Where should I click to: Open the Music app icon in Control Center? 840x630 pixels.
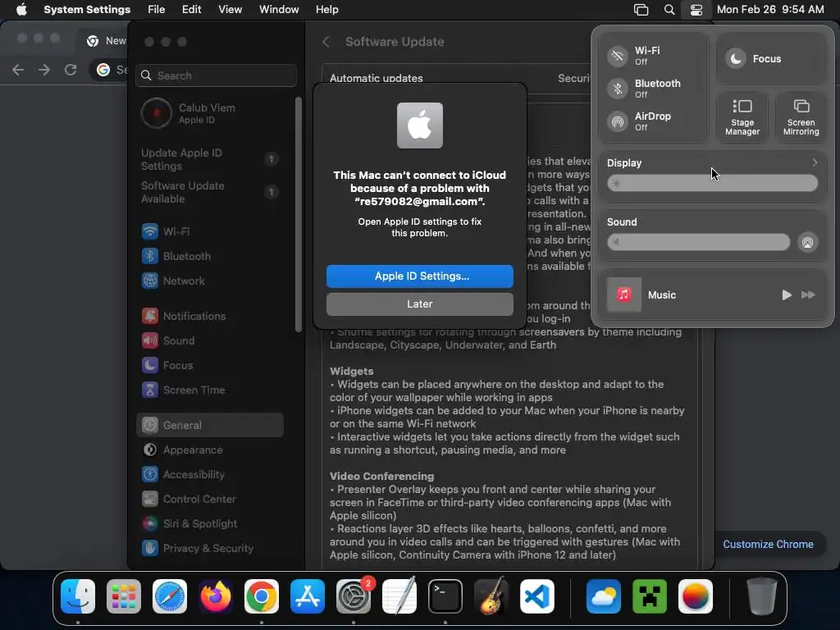tap(623, 294)
